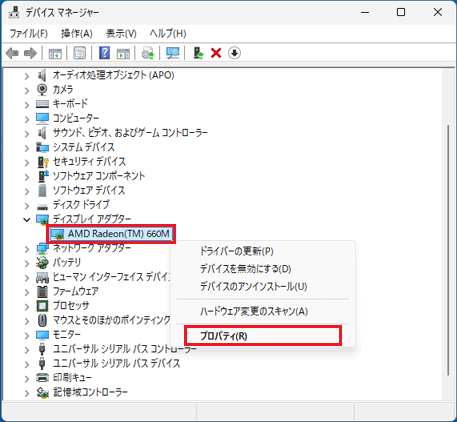Screen dimensions: 457x422
Task: Expand the ユニバーサル シリアル バス デバイス chevron
Action: pyautogui.click(x=27, y=364)
